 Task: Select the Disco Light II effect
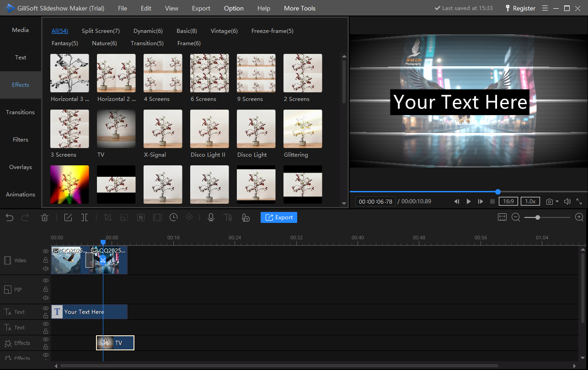point(209,129)
